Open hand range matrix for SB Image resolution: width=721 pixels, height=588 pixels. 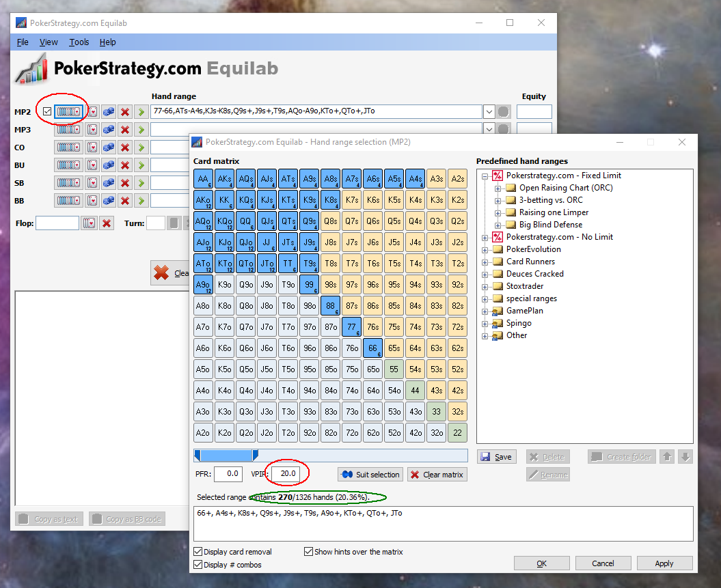pos(69,183)
